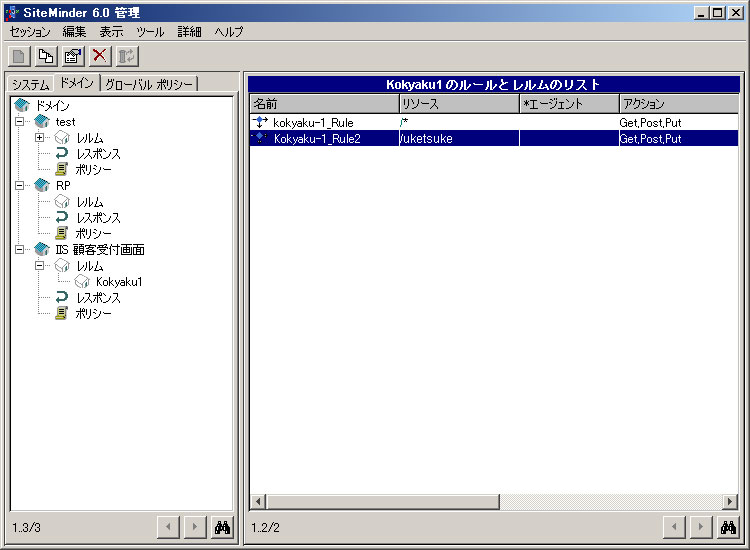Sort by the *エージェント column header
Image resolution: width=750 pixels, height=550 pixels.
tap(569, 103)
